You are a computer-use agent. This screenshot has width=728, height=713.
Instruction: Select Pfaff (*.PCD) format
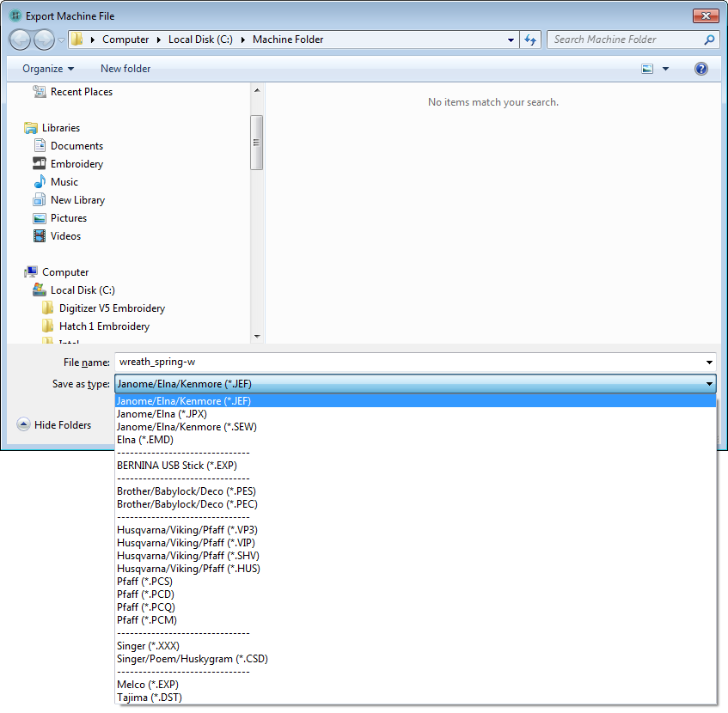415,594
